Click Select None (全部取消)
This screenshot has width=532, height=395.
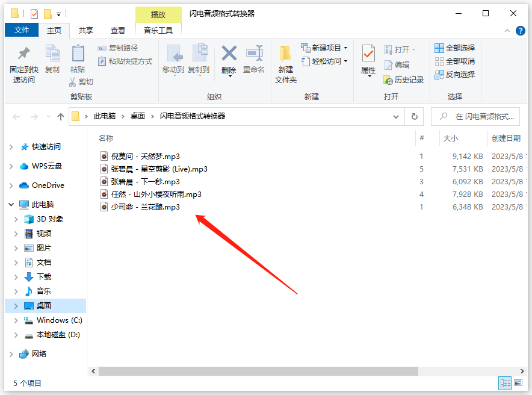click(x=454, y=61)
